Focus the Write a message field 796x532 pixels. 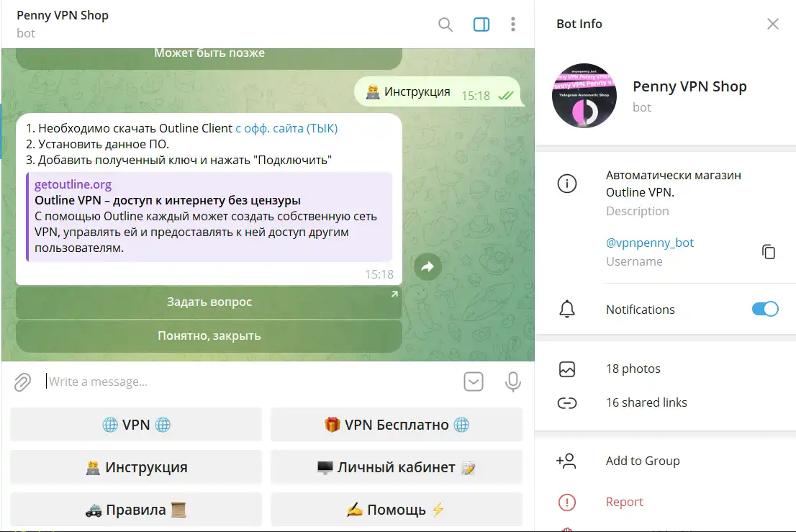[x=249, y=382]
